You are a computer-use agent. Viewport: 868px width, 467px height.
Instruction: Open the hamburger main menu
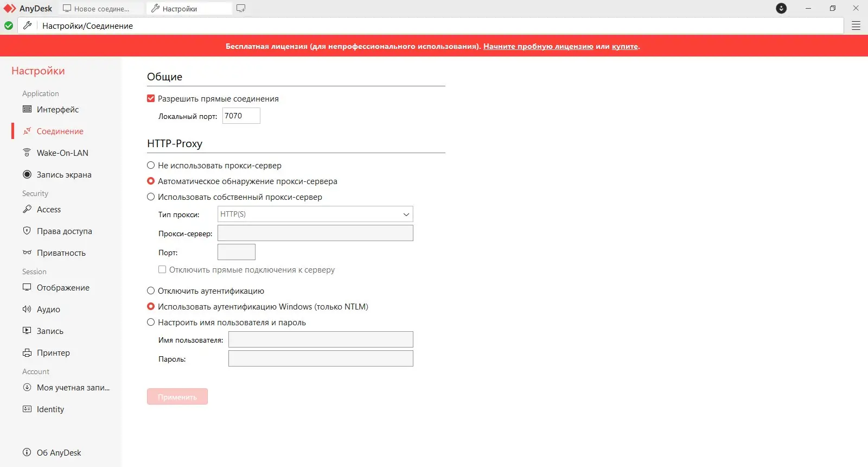(x=856, y=26)
